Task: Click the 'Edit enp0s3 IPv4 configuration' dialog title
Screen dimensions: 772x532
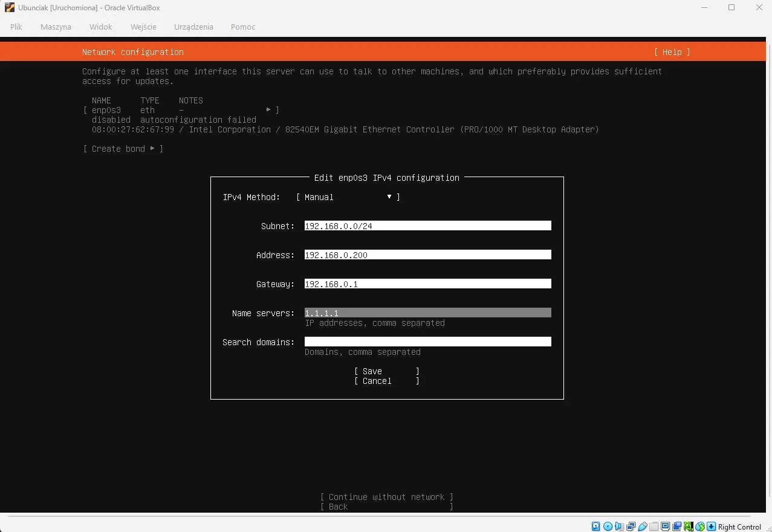Action: (387, 178)
